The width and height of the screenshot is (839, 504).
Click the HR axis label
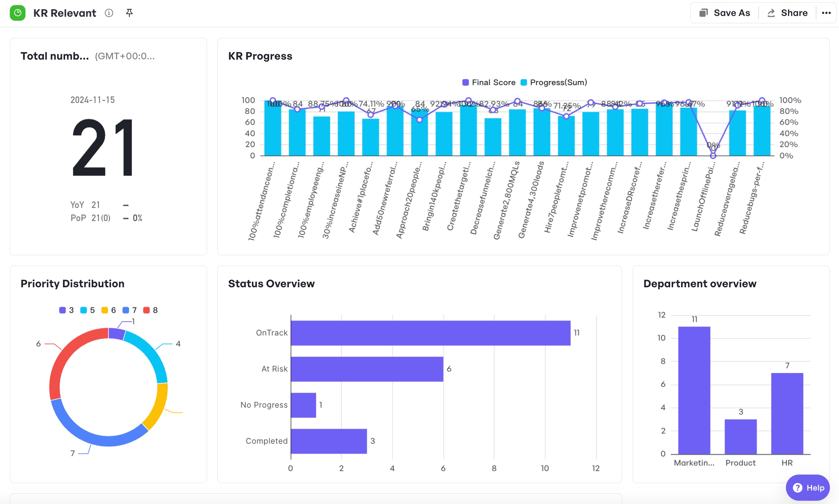pyautogui.click(x=787, y=463)
